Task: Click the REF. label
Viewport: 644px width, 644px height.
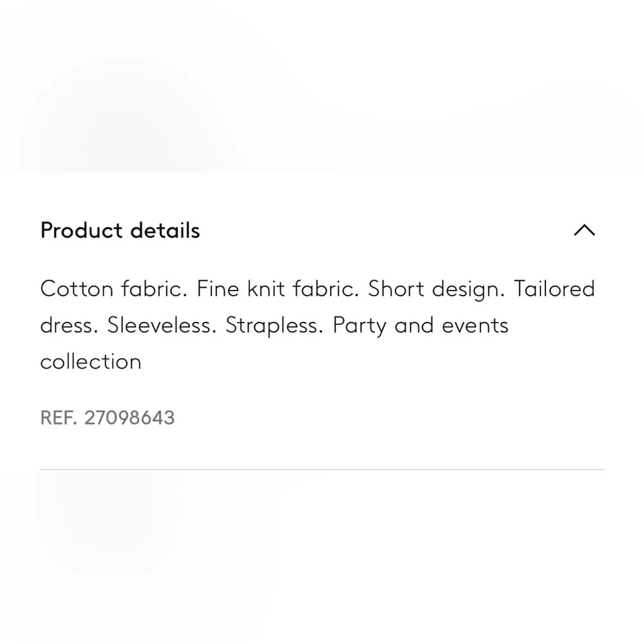Action: (59, 418)
